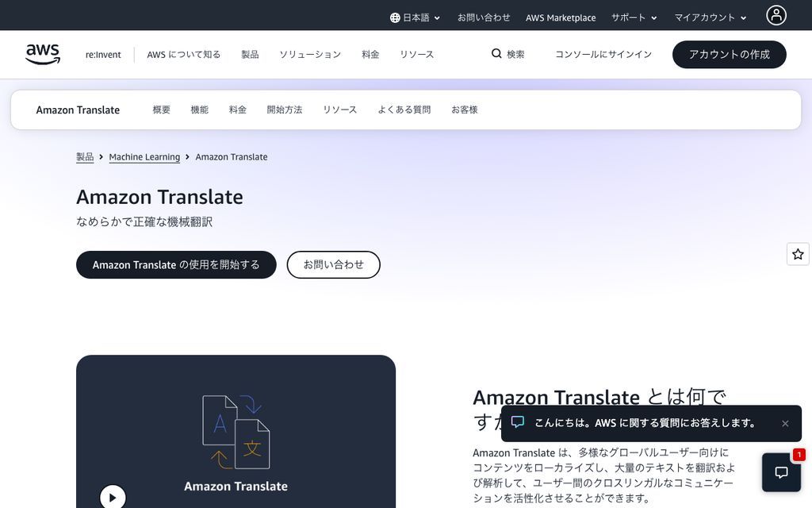The width and height of the screenshot is (812, 508).
Task: Expand the サポート dropdown menu
Action: [634, 17]
